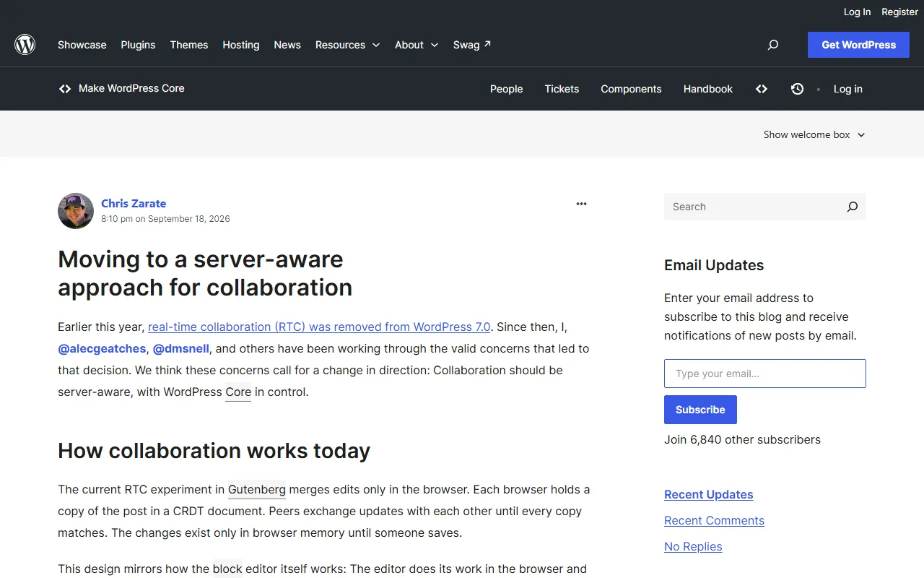This screenshot has width=924, height=578.
Task: Open the Chris Zarate author link
Action: (x=134, y=204)
